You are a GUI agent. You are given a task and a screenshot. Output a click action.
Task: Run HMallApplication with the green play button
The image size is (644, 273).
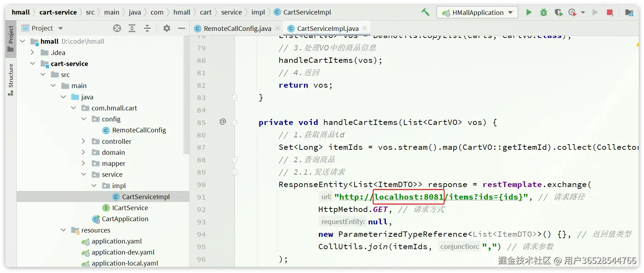pos(529,12)
